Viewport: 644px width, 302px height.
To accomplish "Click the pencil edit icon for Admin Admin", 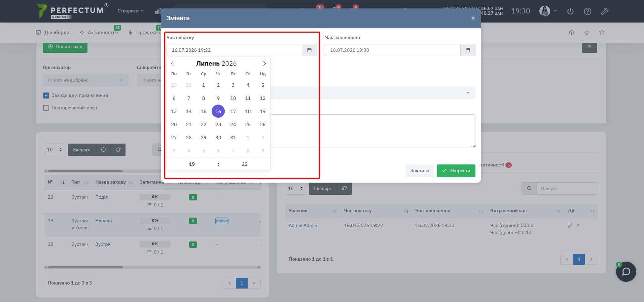I will coord(570,225).
